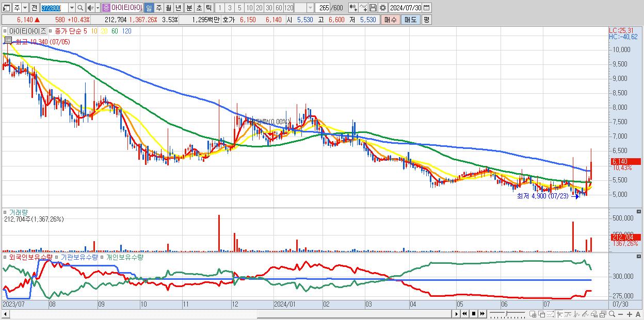
Task: Click the line-chart checkmark icon in top toolbar
Action: click(x=363, y=8)
